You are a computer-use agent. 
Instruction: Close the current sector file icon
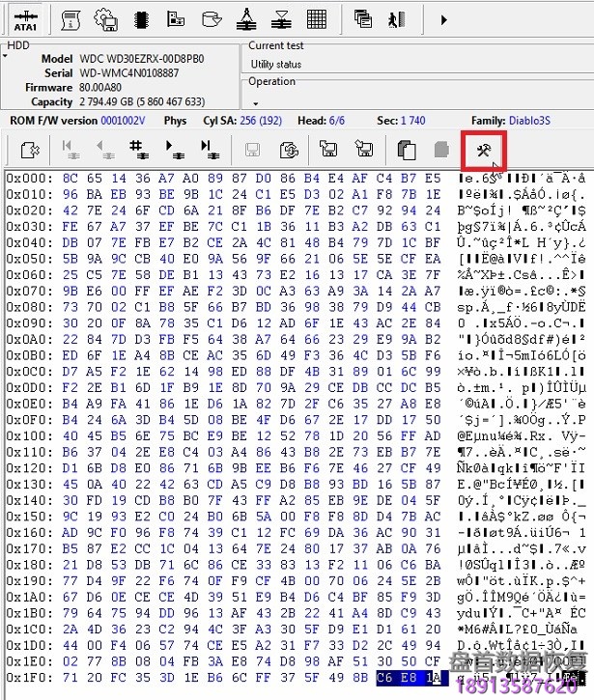pyautogui.click(x=30, y=150)
